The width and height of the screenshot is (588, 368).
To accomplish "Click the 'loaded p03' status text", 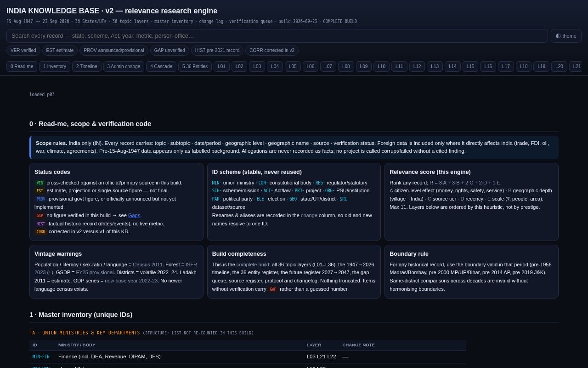I will coord(42,95).
